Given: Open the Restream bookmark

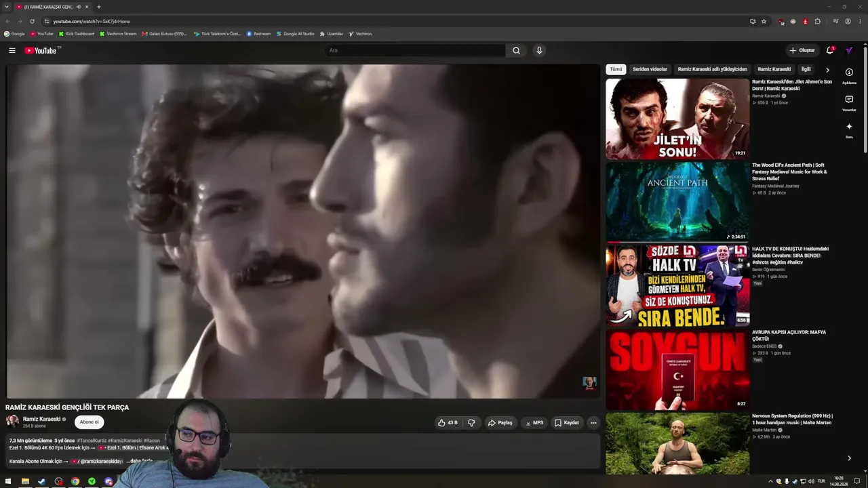Looking at the screenshot, I should tap(258, 34).
